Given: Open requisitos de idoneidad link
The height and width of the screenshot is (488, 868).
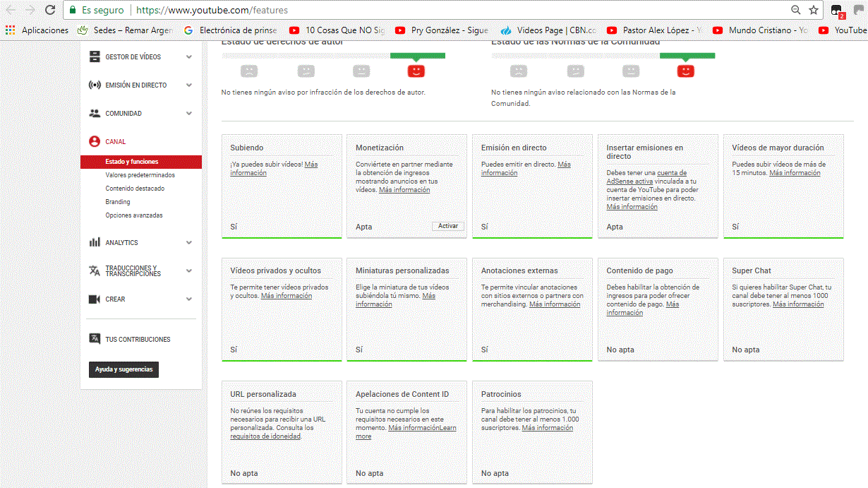Looking at the screenshot, I should [x=265, y=436].
